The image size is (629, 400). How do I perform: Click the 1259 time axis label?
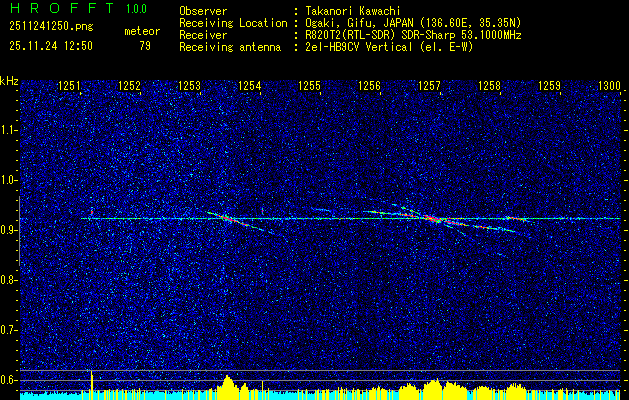[x=549, y=86]
